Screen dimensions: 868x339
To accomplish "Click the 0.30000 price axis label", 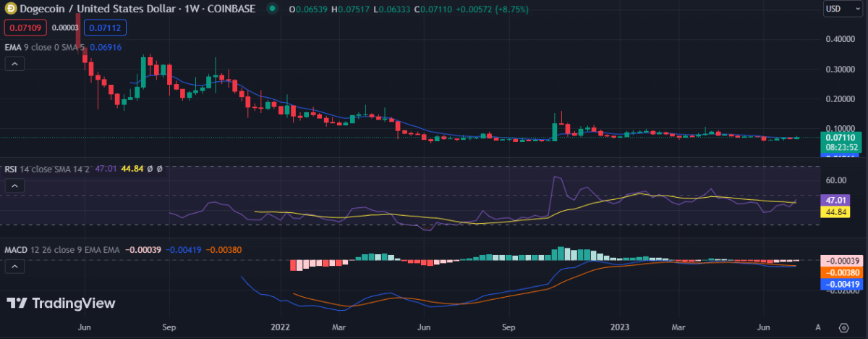I will pyautogui.click(x=840, y=70).
